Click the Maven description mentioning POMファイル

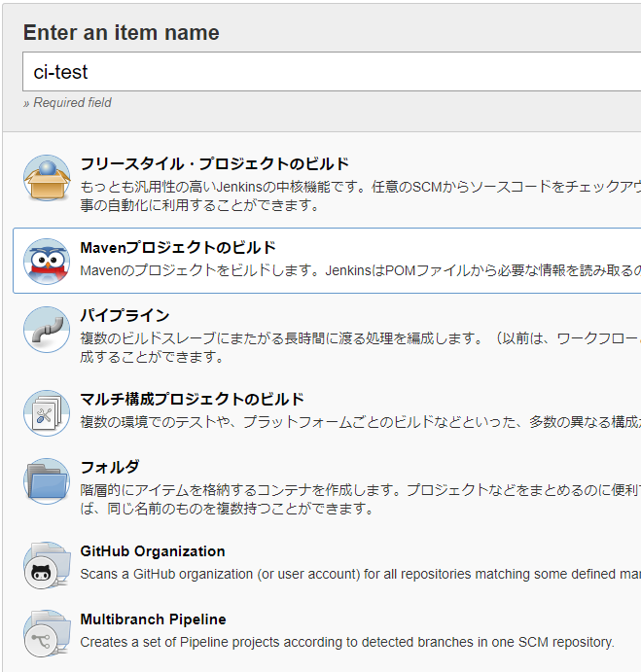361,270
